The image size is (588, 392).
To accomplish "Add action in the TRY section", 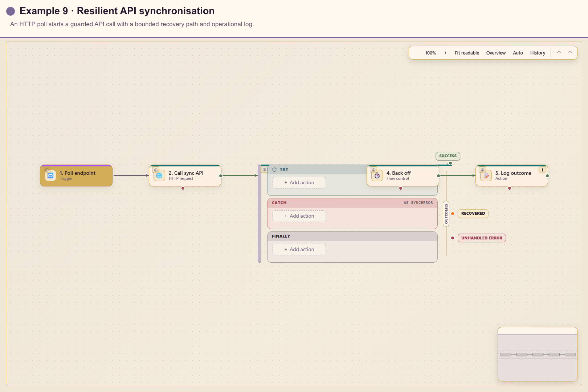I will coord(299,183).
